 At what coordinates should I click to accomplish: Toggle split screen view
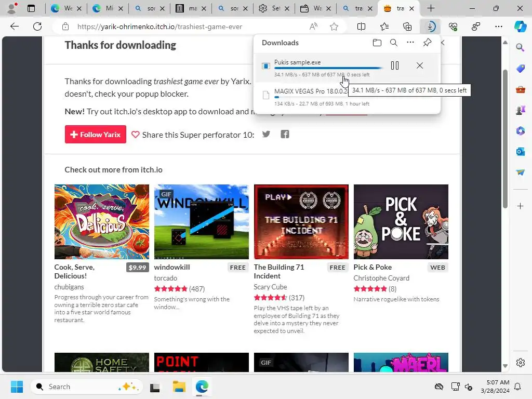click(362, 26)
